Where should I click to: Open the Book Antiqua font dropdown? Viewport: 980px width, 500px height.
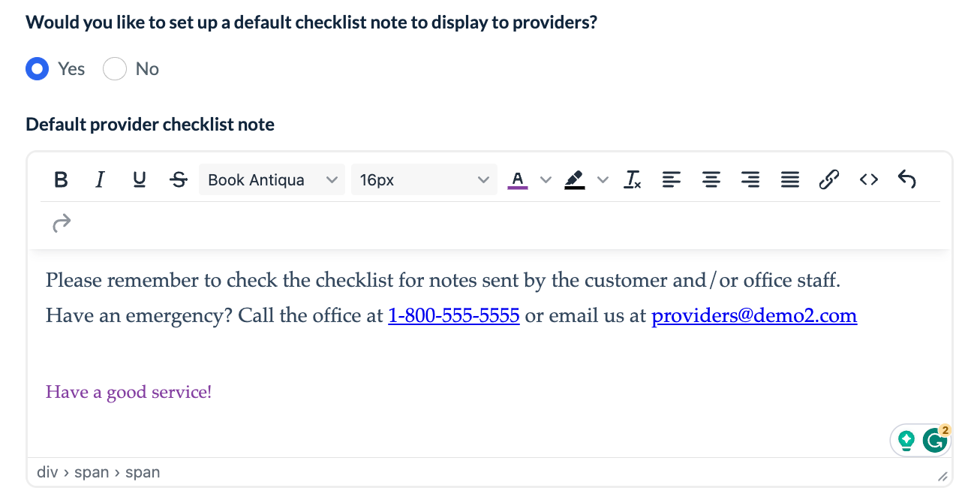(272, 179)
